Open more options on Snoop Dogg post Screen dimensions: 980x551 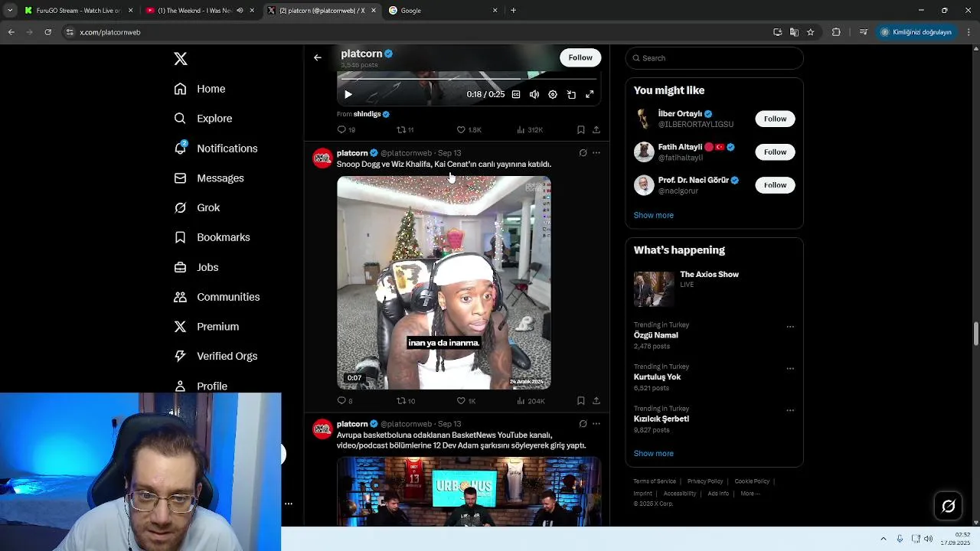point(596,153)
